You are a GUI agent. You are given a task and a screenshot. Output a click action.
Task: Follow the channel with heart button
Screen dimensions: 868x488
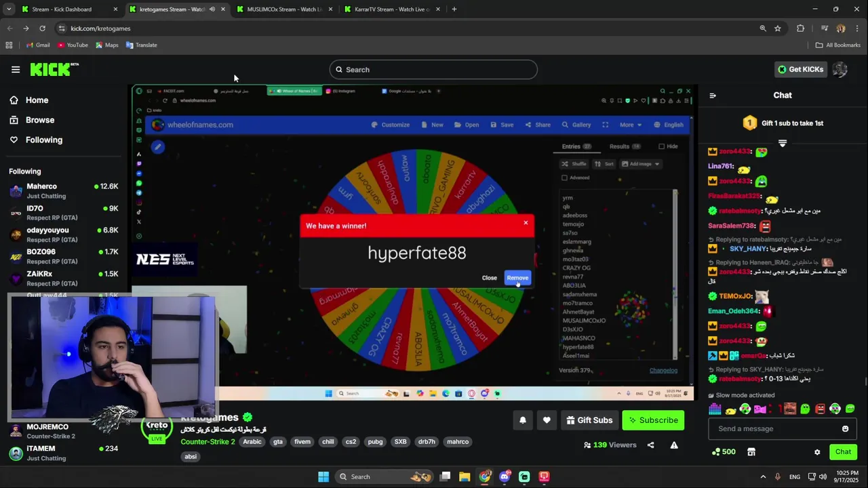coord(547,420)
